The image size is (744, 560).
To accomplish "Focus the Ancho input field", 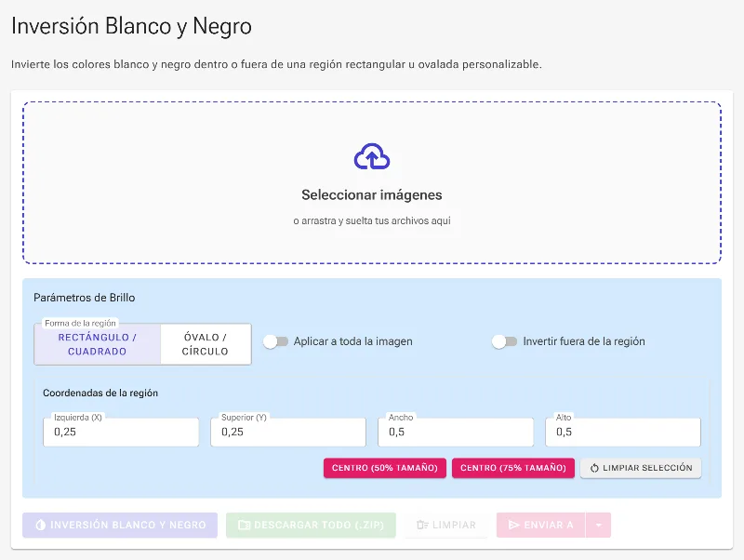I will pos(456,432).
